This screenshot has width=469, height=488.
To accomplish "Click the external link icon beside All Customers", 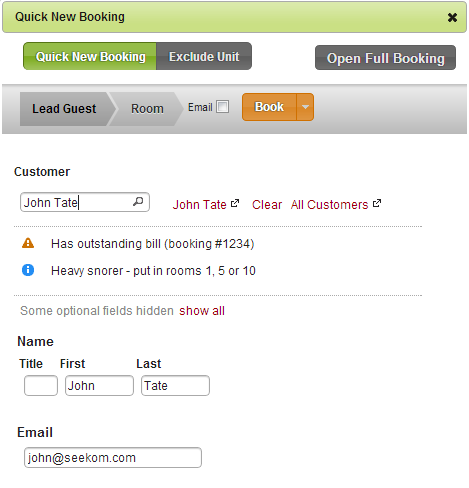I will (377, 203).
